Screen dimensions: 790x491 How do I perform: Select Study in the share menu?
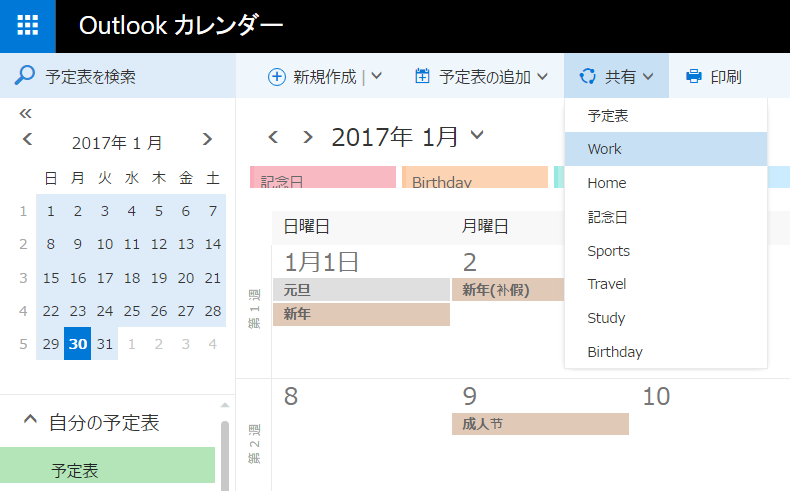point(666,318)
